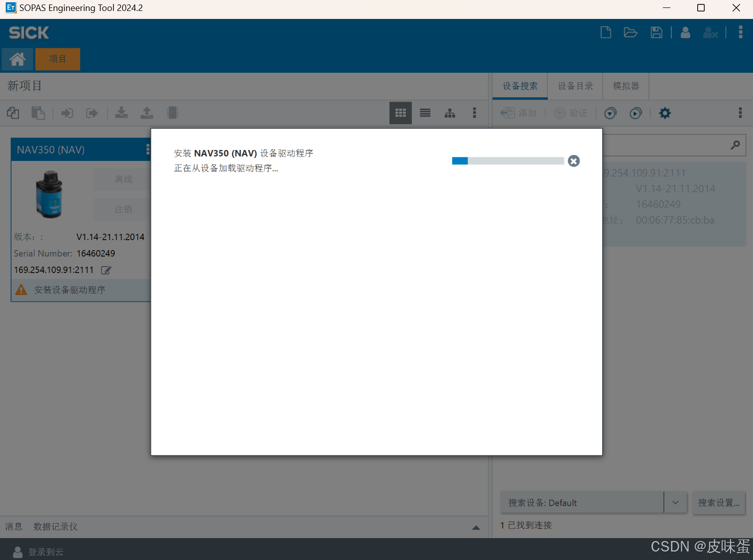Click the 离线 button on device tile

pyautogui.click(x=123, y=179)
